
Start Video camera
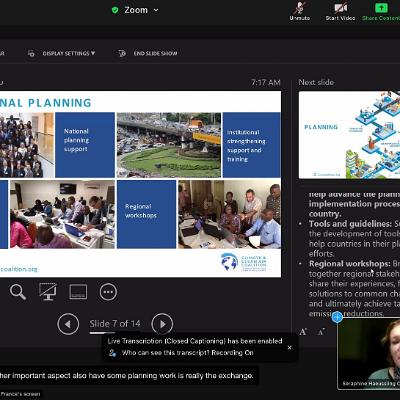[340, 12]
